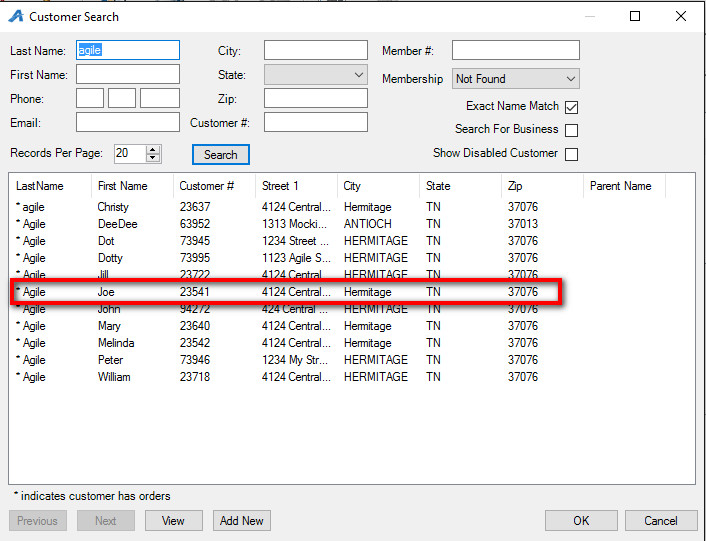Viewport: 706px width, 541px height.
Task: Click the phone area code field
Action: [90, 98]
